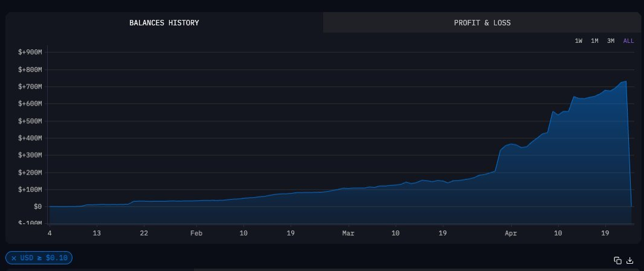This screenshot has width=644, height=271.
Task: Click the $+900M y-axis label
Action: [x=30, y=52]
